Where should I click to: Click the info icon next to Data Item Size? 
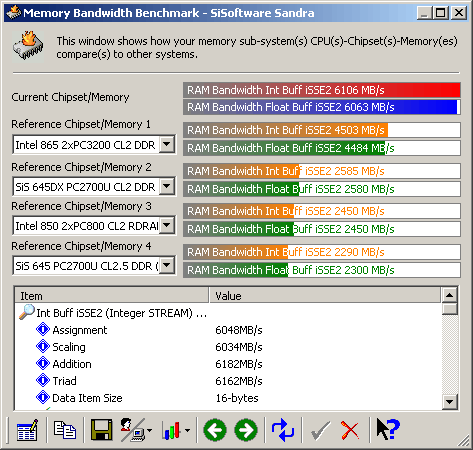pos(43,397)
